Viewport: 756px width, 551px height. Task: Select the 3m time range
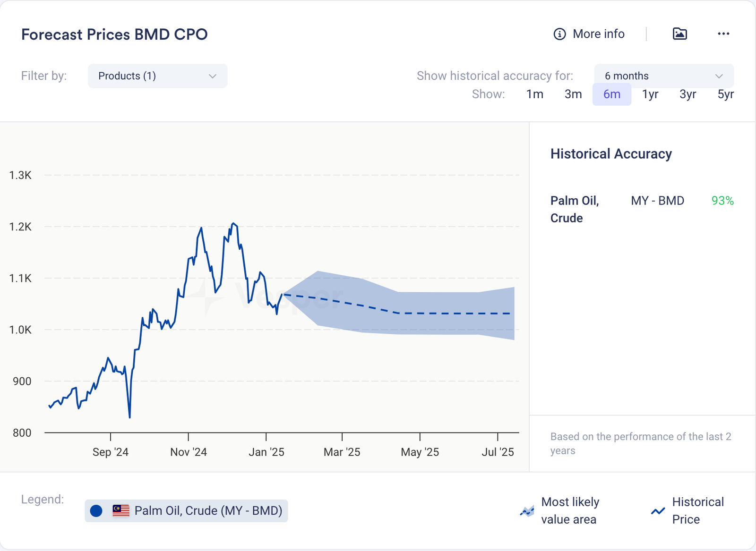click(573, 94)
